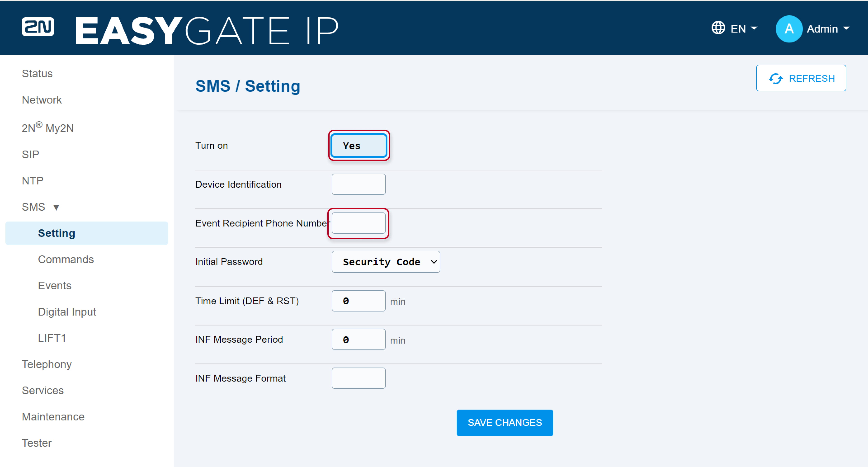This screenshot has height=467, width=868.
Task: Click the 2N logo icon
Action: [x=38, y=27]
